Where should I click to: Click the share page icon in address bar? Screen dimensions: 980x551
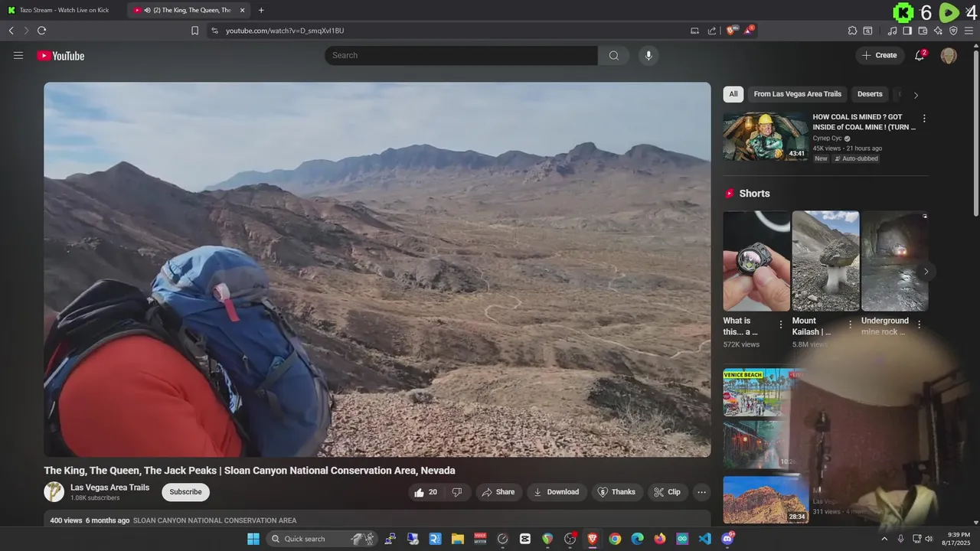[712, 31]
